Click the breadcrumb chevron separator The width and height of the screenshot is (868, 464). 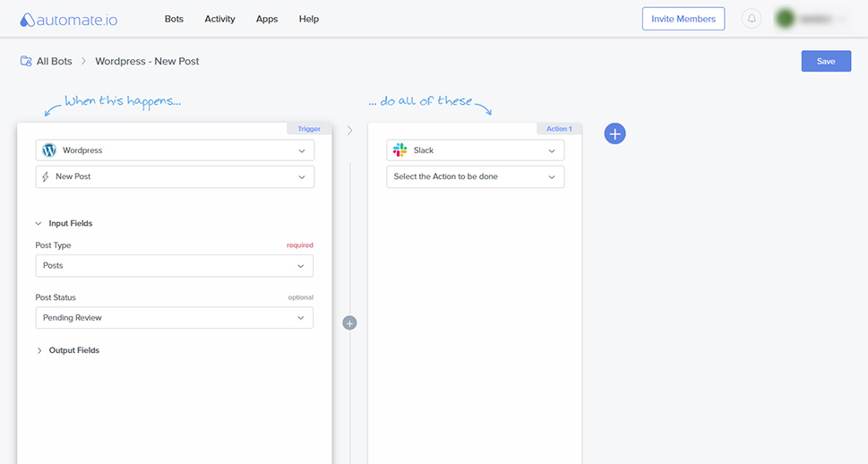click(x=83, y=61)
